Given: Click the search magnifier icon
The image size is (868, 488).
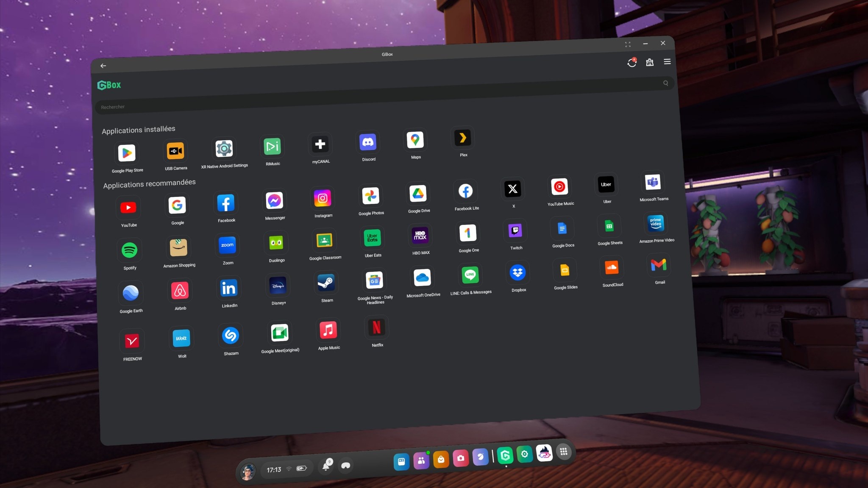Looking at the screenshot, I should pos(665,83).
